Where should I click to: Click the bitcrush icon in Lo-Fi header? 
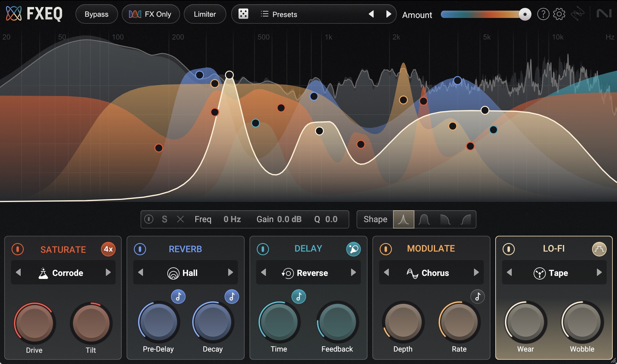pyautogui.click(x=599, y=249)
